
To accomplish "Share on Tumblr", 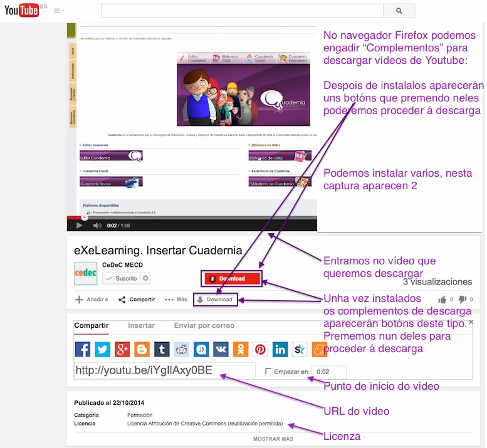I will (x=162, y=349).
